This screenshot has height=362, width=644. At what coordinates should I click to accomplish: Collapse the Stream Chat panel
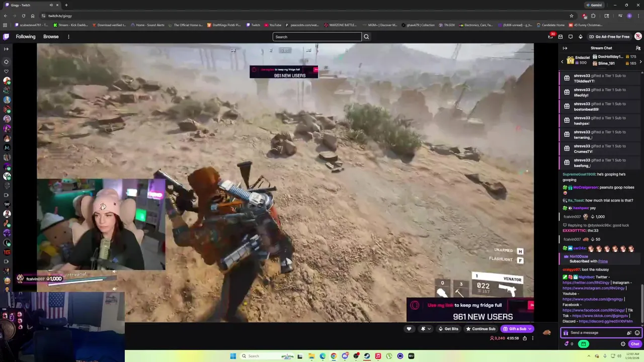[565, 48]
